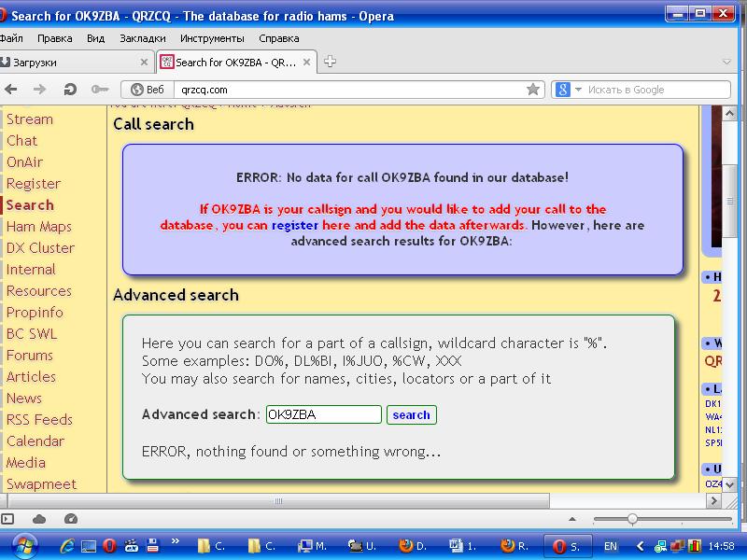
Task: Open the Articles sidebar link
Action: point(31,376)
